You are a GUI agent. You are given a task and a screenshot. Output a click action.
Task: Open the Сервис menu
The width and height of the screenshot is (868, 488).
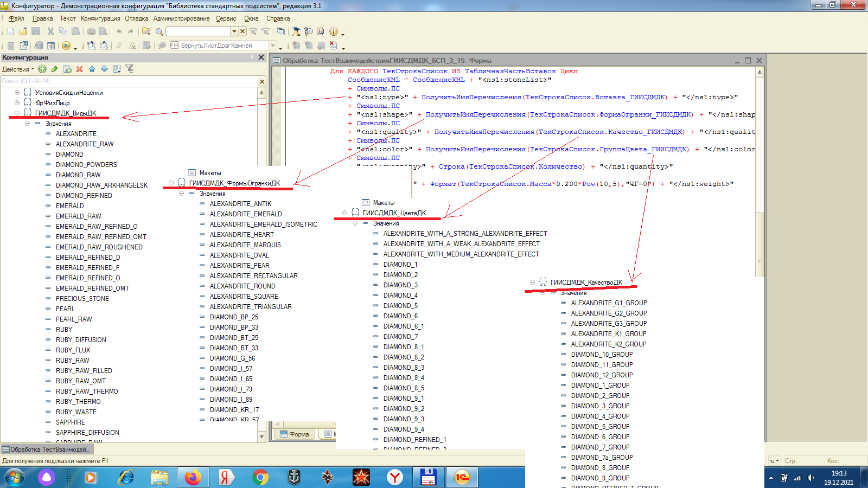pyautogui.click(x=226, y=18)
